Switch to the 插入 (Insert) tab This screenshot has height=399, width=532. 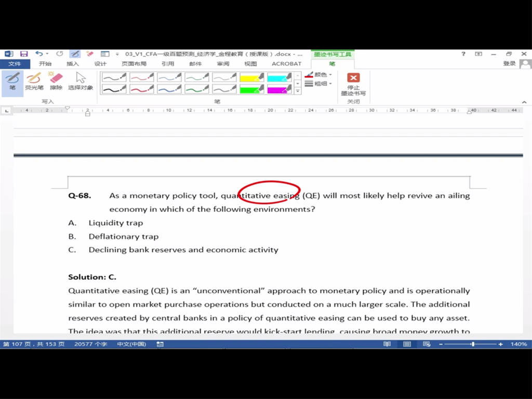(72, 64)
